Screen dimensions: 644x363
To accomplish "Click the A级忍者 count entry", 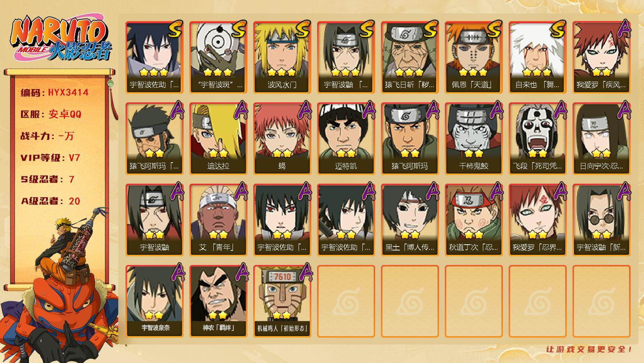I will (x=50, y=201).
